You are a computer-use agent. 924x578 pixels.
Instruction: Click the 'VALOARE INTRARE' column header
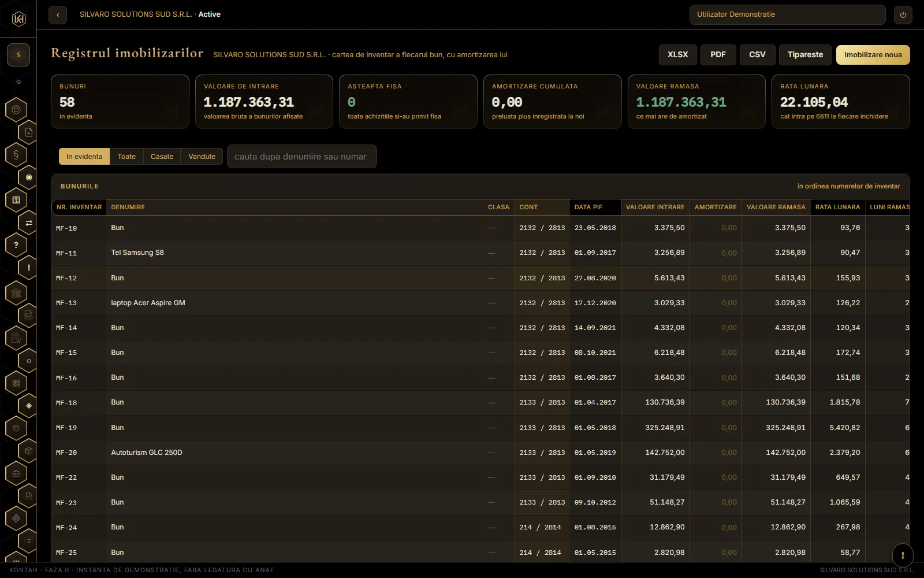pos(655,207)
